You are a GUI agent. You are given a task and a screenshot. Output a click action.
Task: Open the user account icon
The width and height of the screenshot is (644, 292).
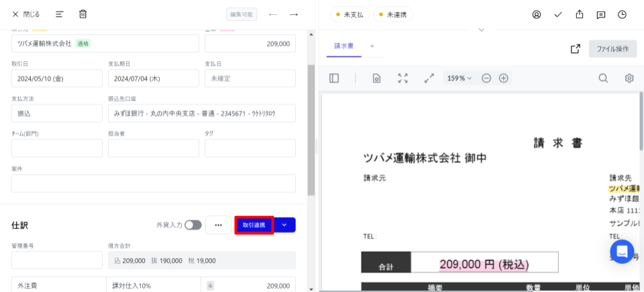[x=537, y=14]
